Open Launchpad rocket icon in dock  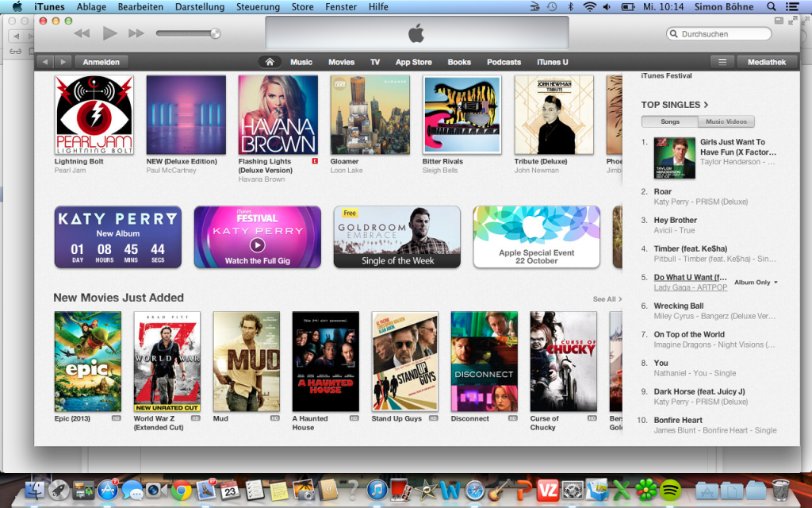pos(59,490)
